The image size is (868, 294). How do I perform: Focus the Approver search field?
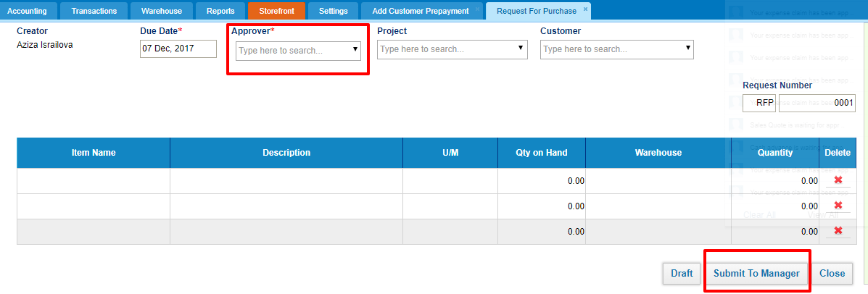pos(298,50)
